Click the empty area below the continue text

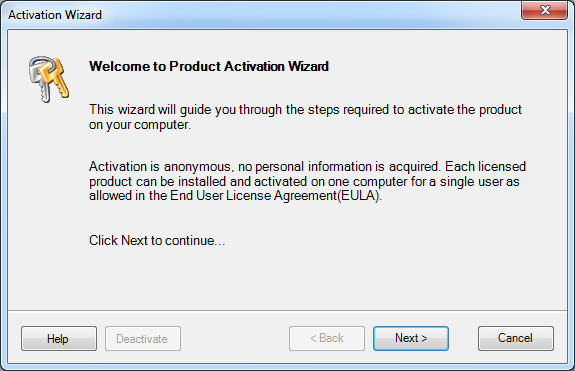[x=288, y=279]
